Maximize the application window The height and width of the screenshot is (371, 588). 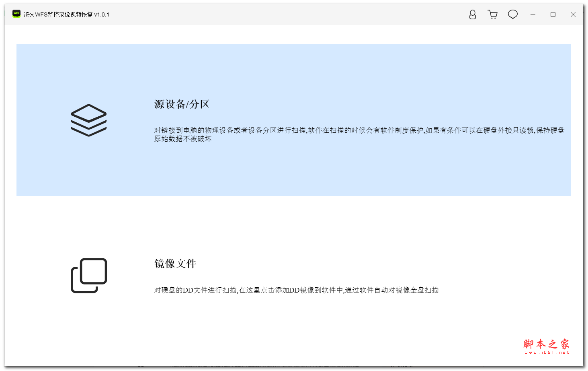point(553,14)
